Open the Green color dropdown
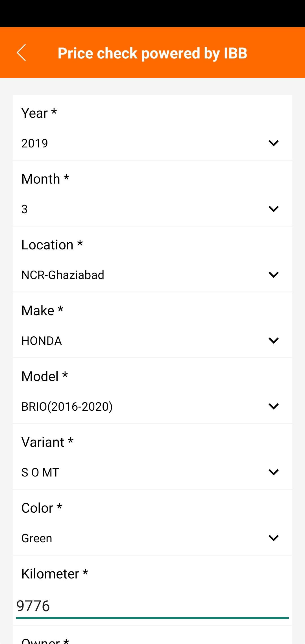 (152, 538)
